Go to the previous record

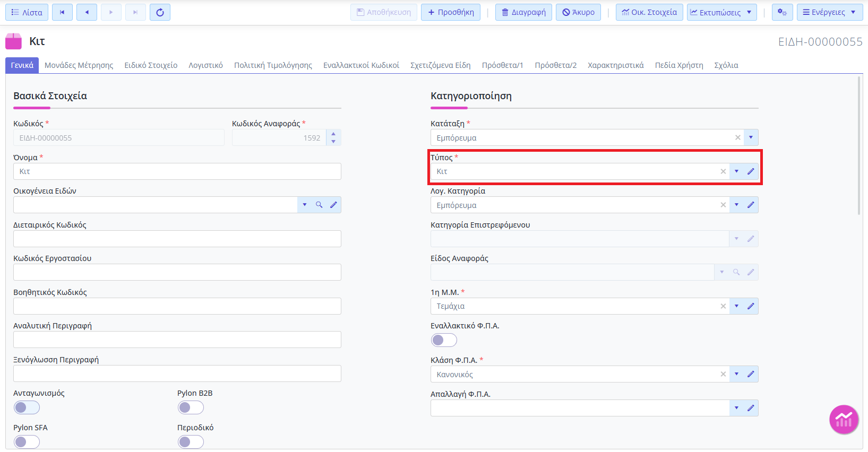pyautogui.click(x=87, y=12)
